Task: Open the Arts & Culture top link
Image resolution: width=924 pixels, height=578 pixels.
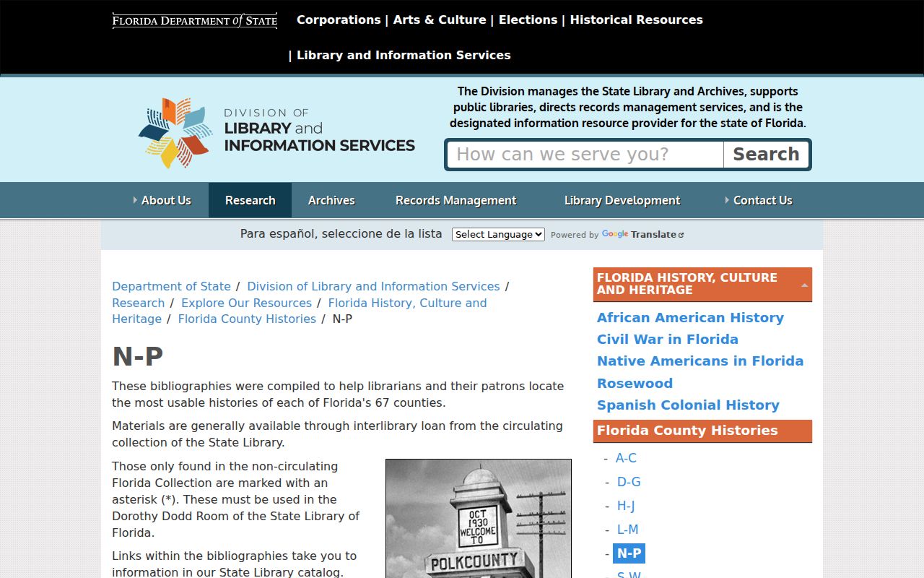Action: (440, 20)
